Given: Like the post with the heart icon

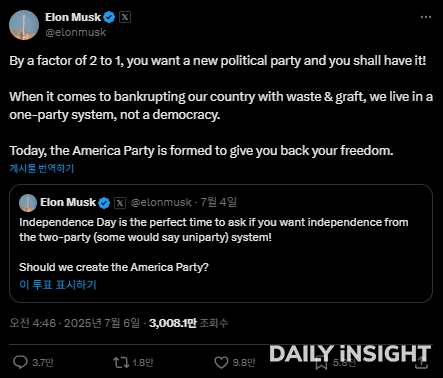Looking at the screenshot, I should pyautogui.click(x=221, y=362).
